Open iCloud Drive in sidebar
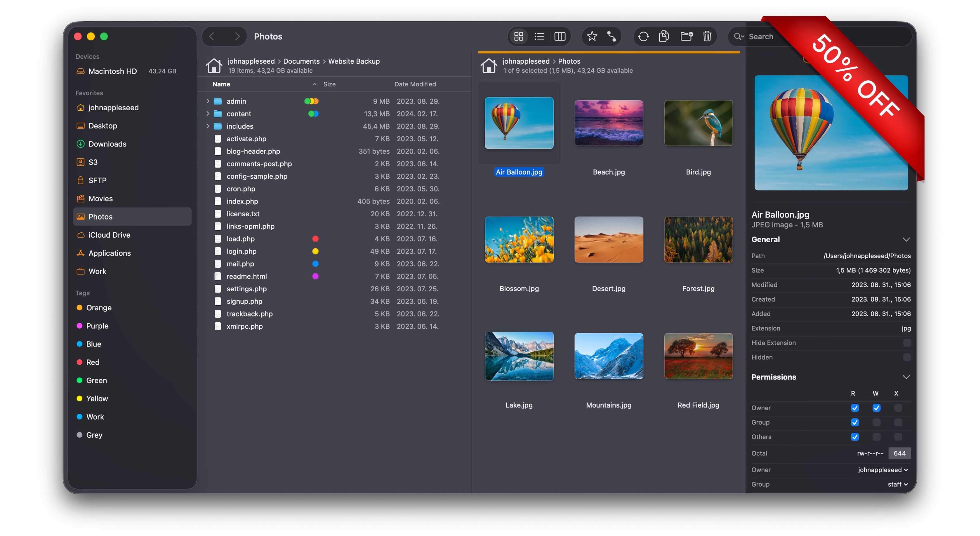 click(x=109, y=235)
